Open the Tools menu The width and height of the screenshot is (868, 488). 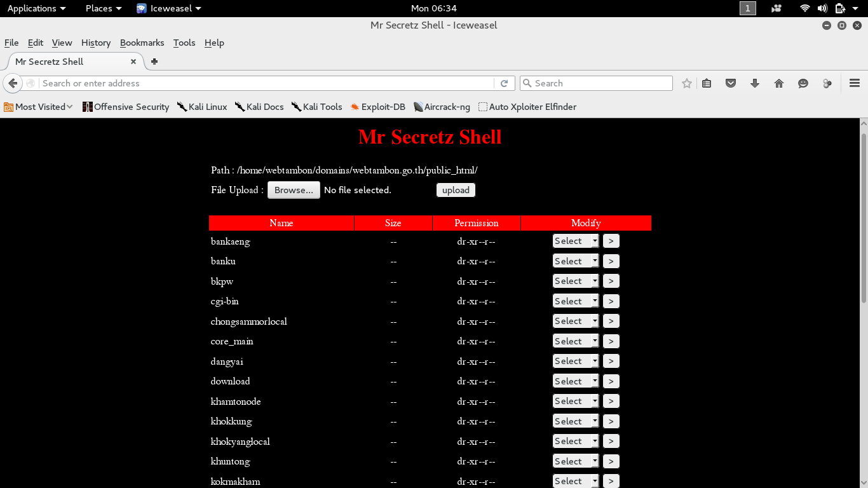click(184, 43)
